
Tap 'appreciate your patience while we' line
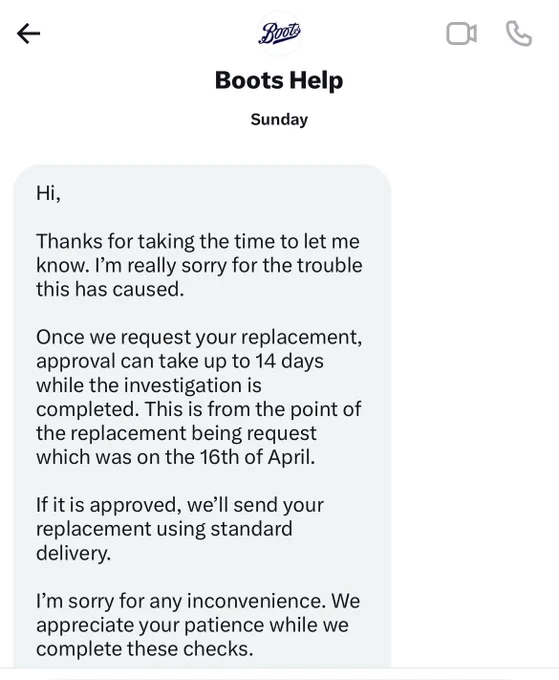coord(192,625)
